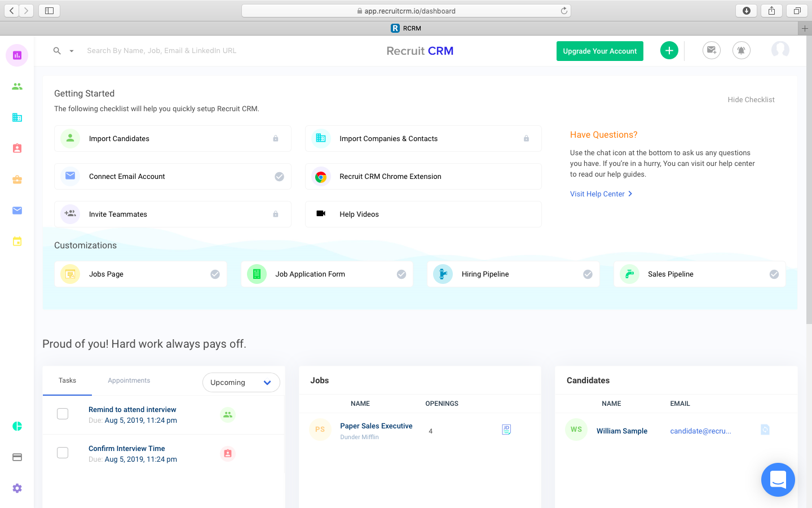Open the Candidates section in the sidebar
Screen dimensions: 812x508
coord(17,86)
